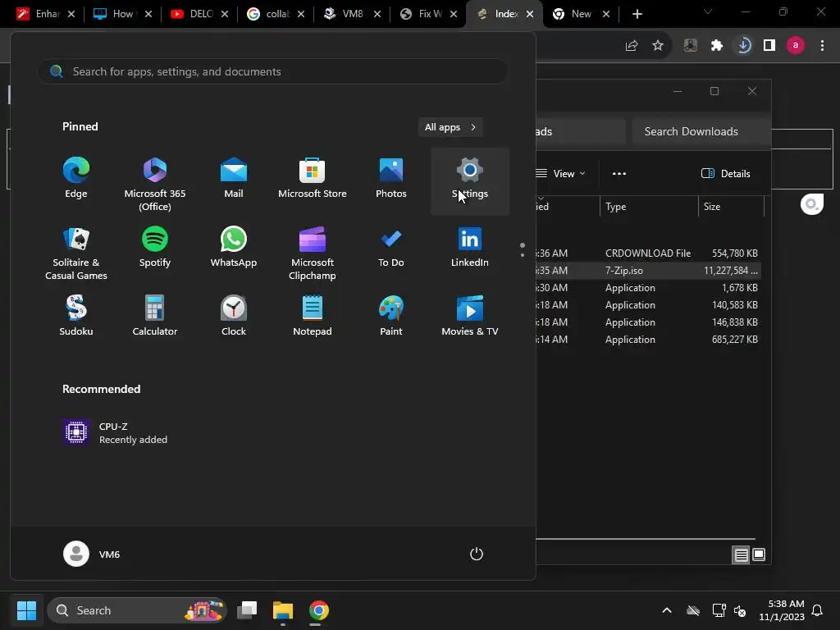Sort by Type column header
This screenshot has width=840, height=630.
(649, 206)
